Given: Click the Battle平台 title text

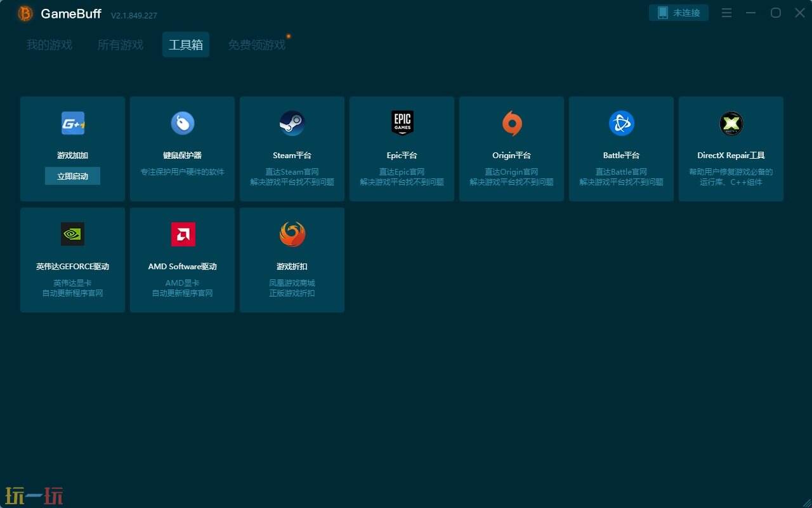Looking at the screenshot, I should click(622, 156).
